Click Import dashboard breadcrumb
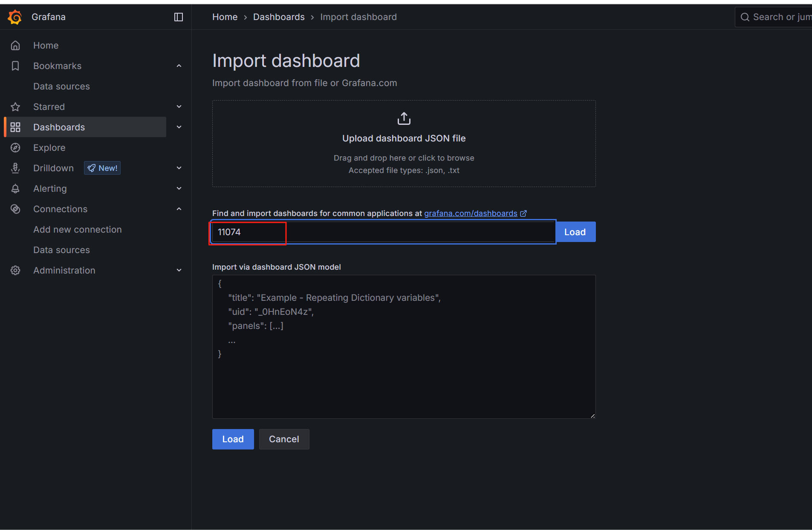This screenshot has height=530, width=812. (358, 17)
